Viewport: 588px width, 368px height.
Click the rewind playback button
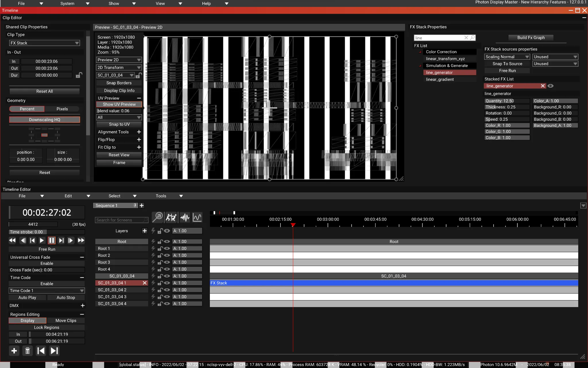tap(12, 240)
